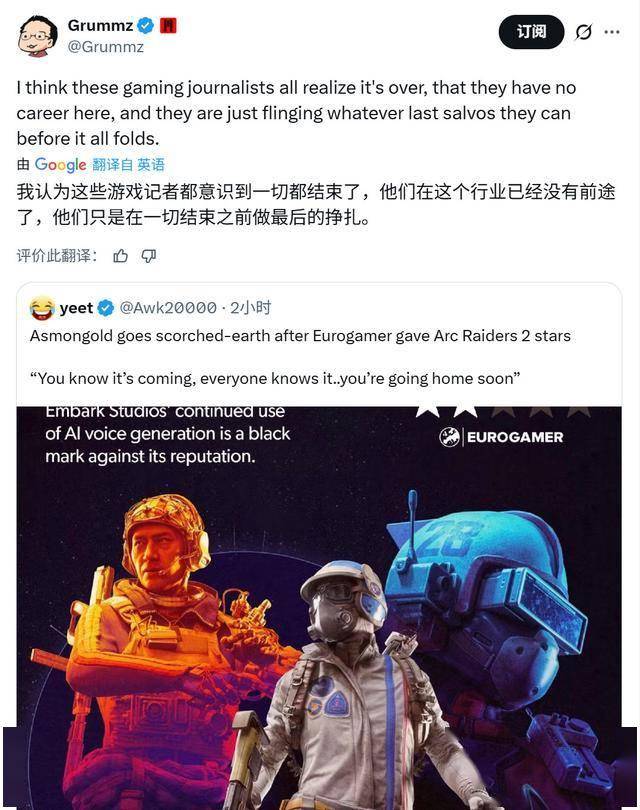Click yeet's laughing emoji avatar
The width and height of the screenshot is (640, 810).
[42, 308]
